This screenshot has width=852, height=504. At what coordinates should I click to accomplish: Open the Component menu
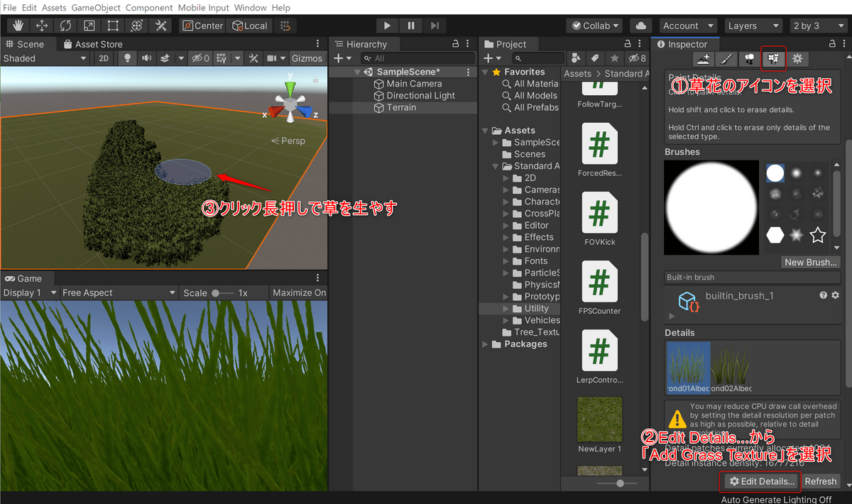(149, 8)
